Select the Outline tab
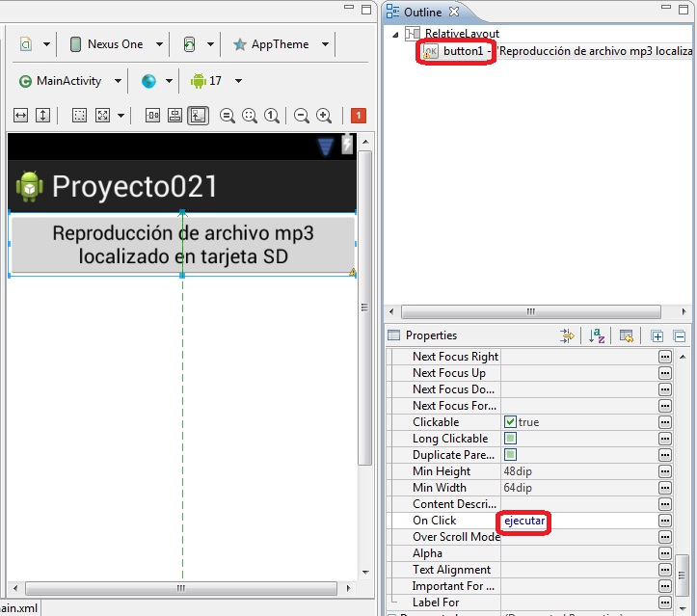697x616 pixels. pyautogui.click(x=422, y=12)
